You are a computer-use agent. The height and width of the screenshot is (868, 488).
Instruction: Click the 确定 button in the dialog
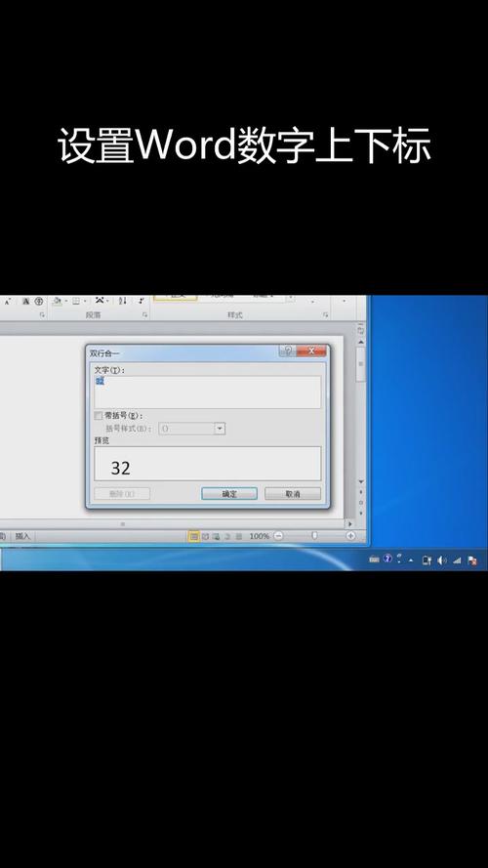(229, 494)
